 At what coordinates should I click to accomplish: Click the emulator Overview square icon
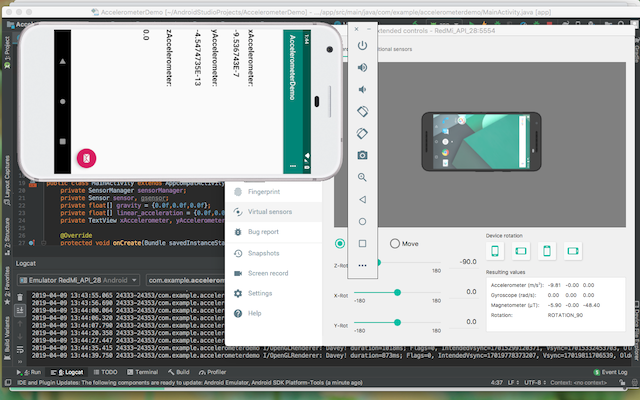click(x=362, y=243)
